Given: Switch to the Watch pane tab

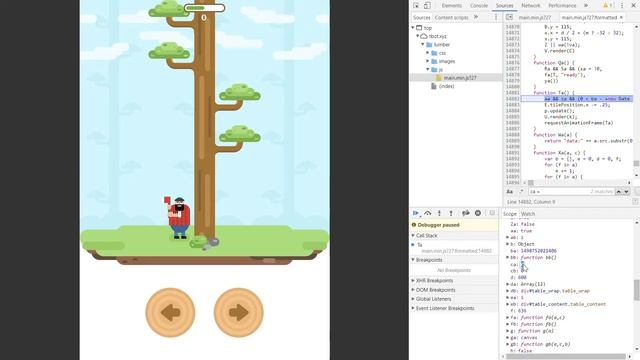Looking at the screenshot, I should tap(528, 214).
